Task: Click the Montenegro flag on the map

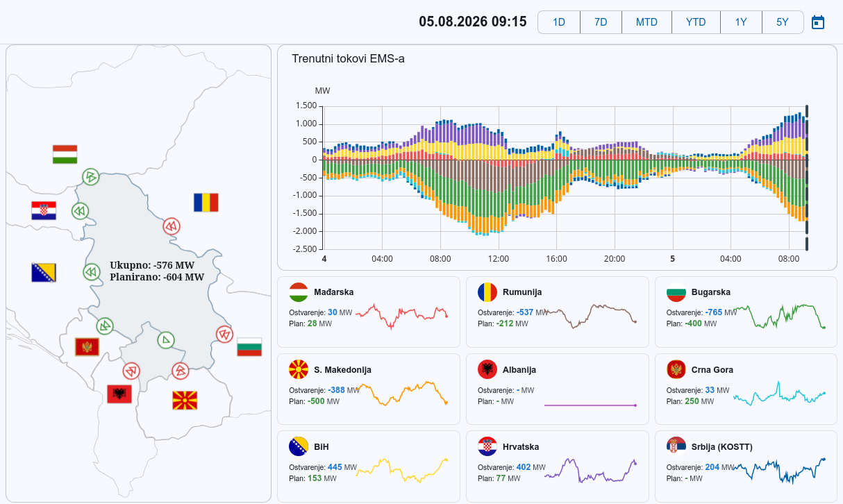Action: [87, 346]
